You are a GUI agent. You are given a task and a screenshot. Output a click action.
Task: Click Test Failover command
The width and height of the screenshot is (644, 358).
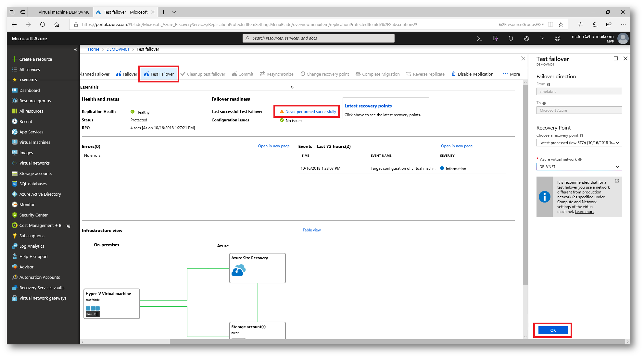[159, 74]
